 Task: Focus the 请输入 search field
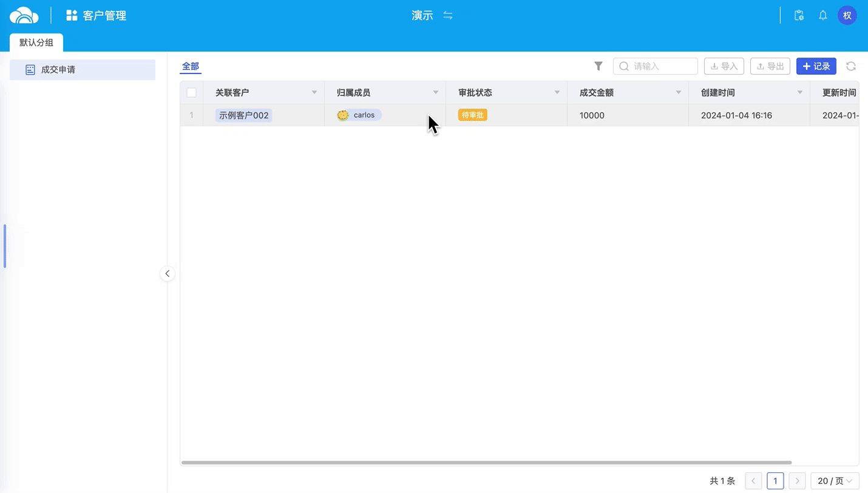pyautogui.click(x=656, y=66)
